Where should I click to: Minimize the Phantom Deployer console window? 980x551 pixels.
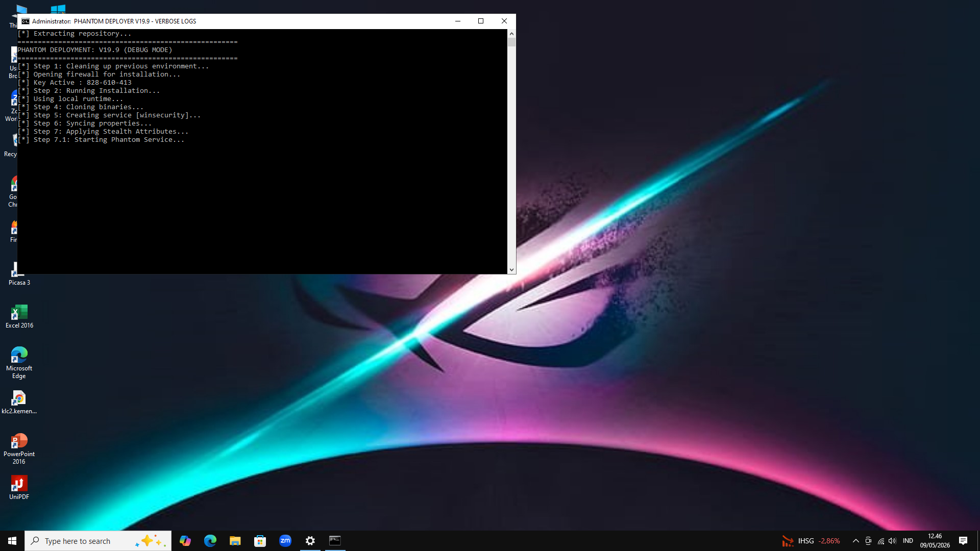458,21
